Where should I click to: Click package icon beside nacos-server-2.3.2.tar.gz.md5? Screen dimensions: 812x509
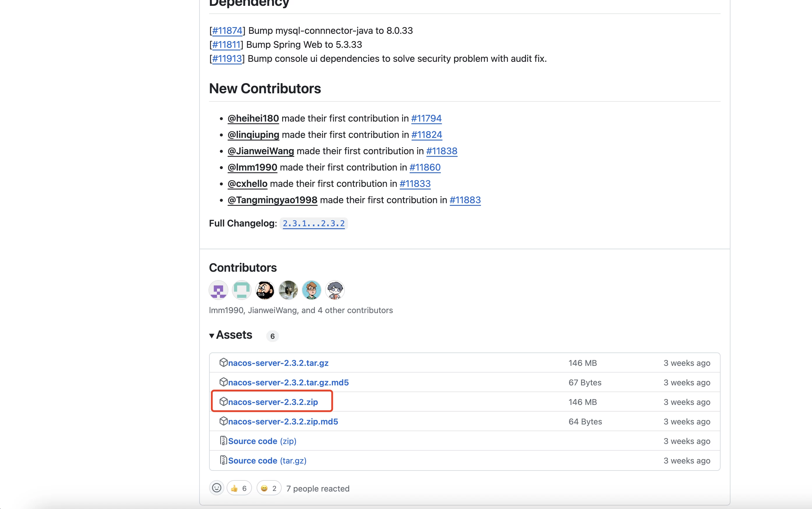(224, 382)
